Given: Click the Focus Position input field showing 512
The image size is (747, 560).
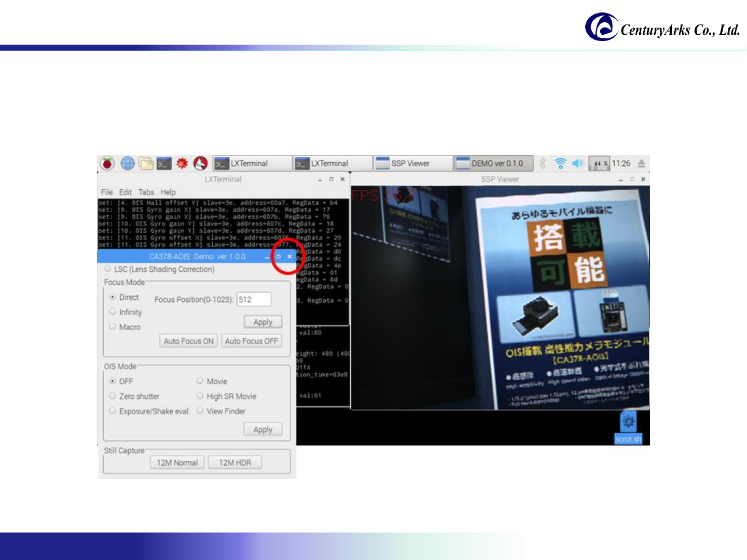Looking at the screenshot, I should coord(254,299).
